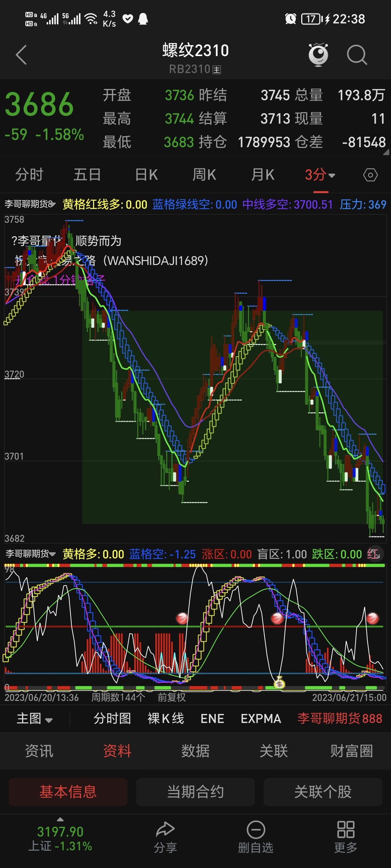Open the robot assistant icon
Screen dimensions: 391x868
click(318, 55)
